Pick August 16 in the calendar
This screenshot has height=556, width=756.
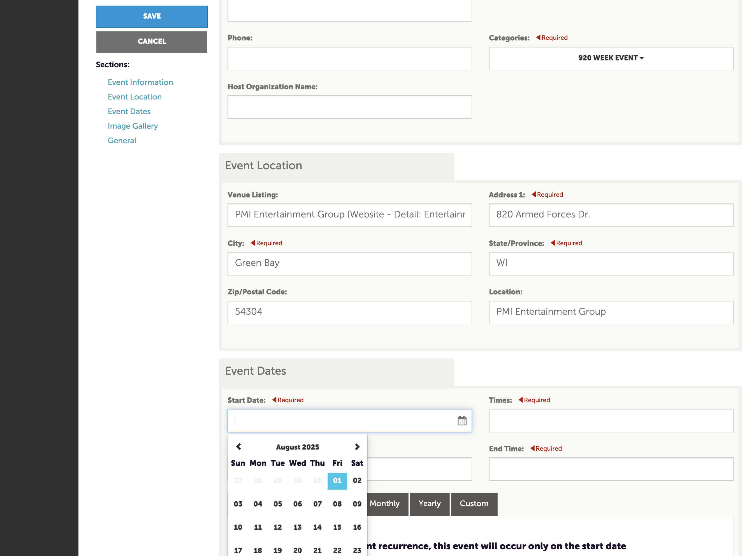(x=357, y=527)
